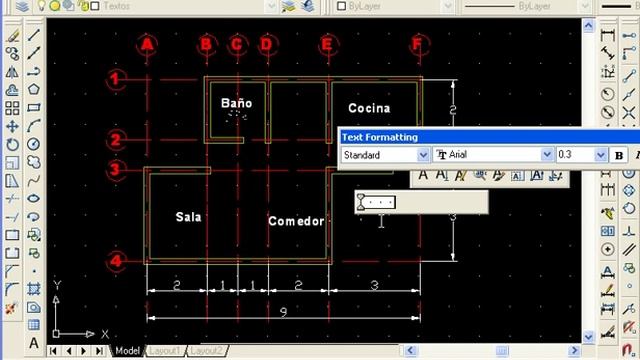This screenshot has height=360, width=640.
Task: Select the Polygon tool
Action: coord(34,89)
